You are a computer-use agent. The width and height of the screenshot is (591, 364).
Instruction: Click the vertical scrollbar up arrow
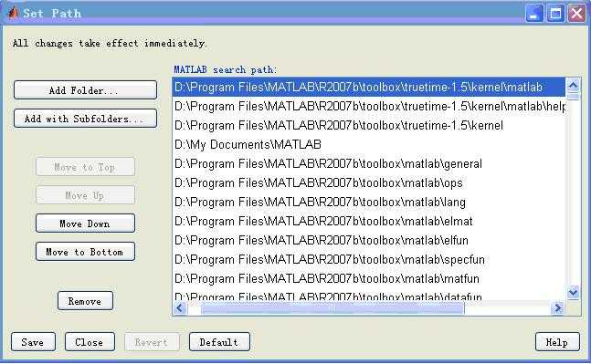(x=573, y=85)
